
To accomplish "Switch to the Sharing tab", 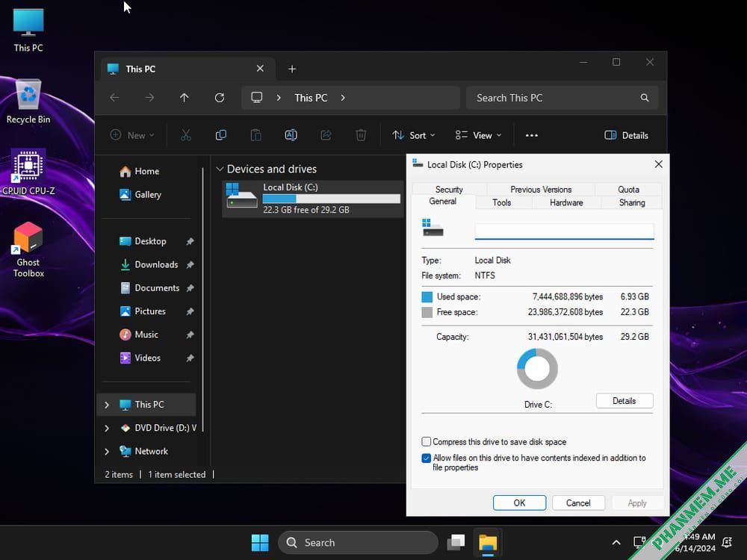I will point(632,202).
